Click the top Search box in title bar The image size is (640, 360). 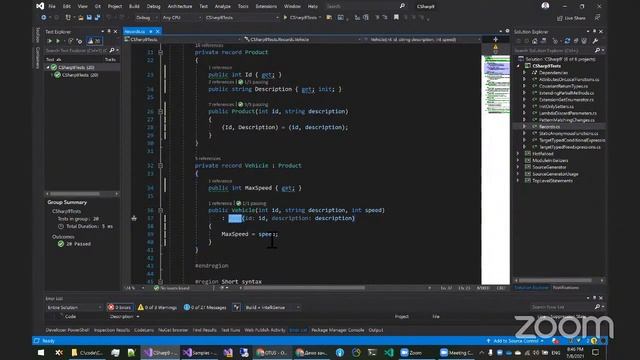(x=366, y=6)
